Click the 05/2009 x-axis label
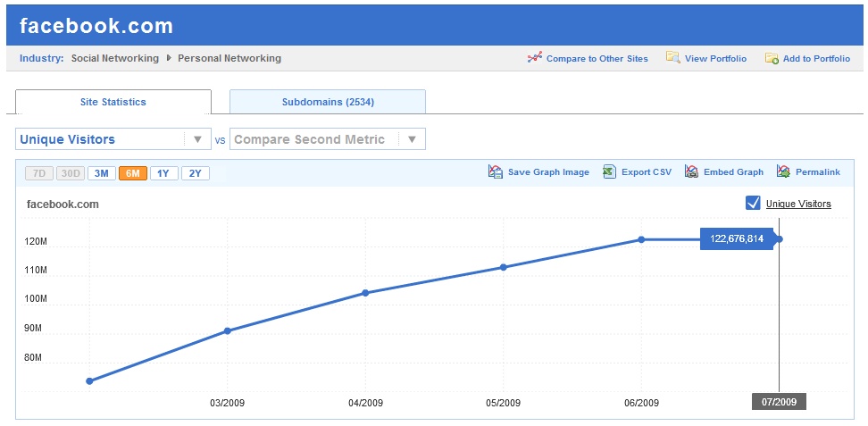The height and width of the screenshot is (426, 868). (x=503, y=403)
